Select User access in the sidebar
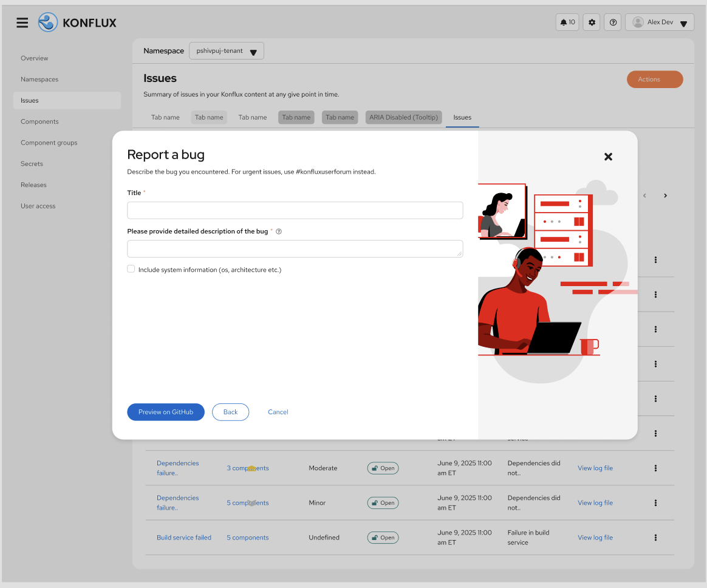The height and width of the screenshot is (588, 707). pyautogui.click(x=38, y=206)
